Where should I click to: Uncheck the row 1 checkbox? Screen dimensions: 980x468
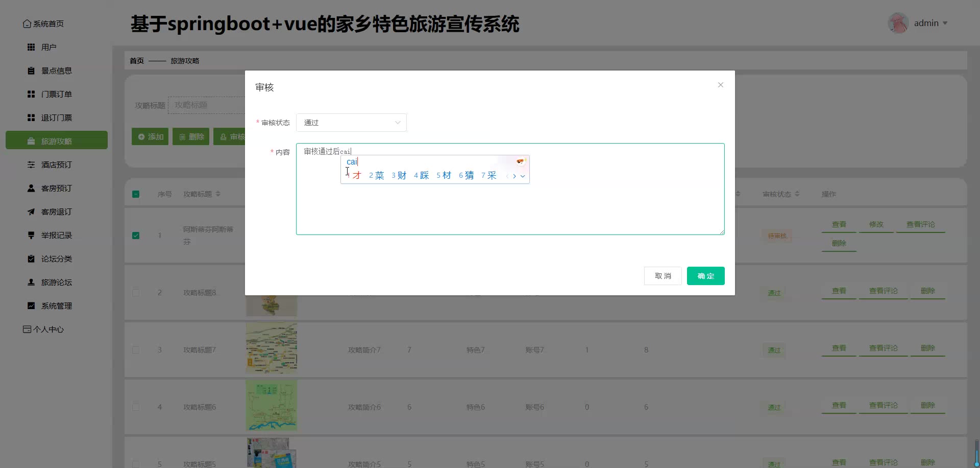(x=136, y=236)
